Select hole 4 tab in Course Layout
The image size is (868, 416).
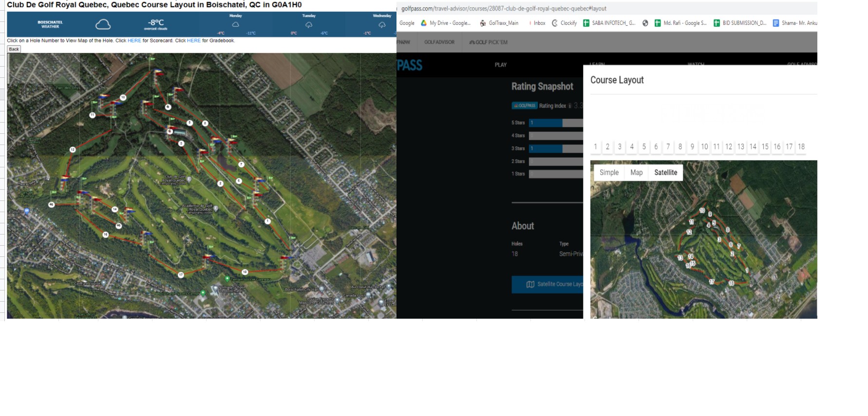click(632, 146)
